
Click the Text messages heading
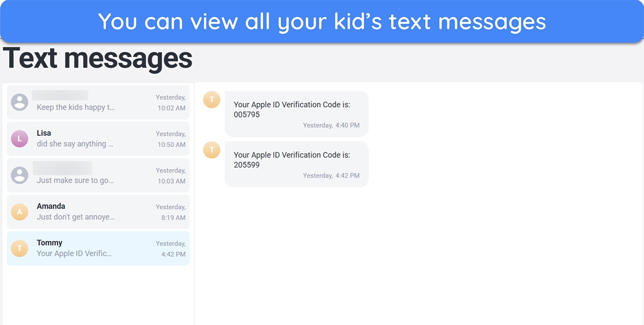[x=98, y=58]
